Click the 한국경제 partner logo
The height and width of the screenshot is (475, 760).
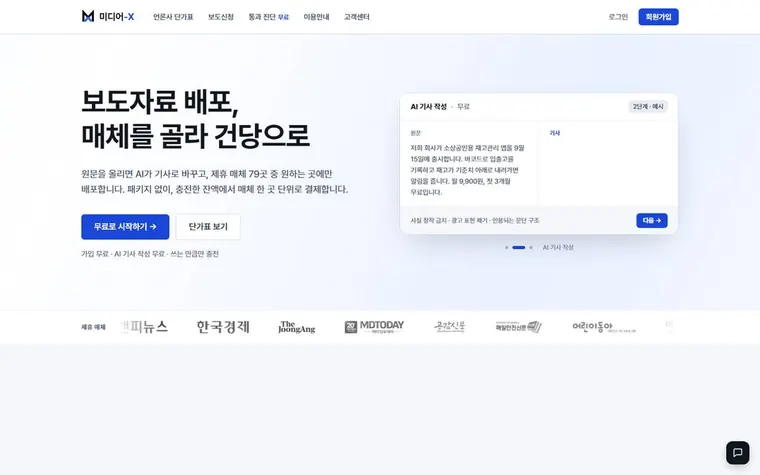(x=223, y=327)
